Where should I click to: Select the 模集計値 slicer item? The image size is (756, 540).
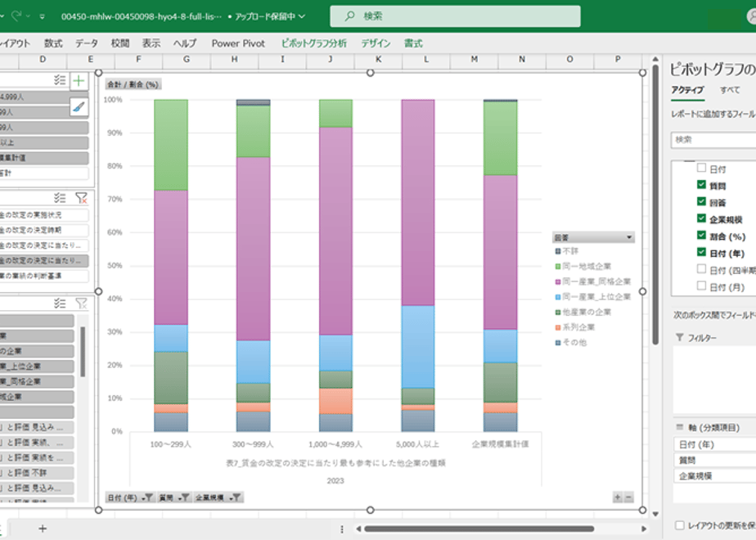(x=43, y=158)
